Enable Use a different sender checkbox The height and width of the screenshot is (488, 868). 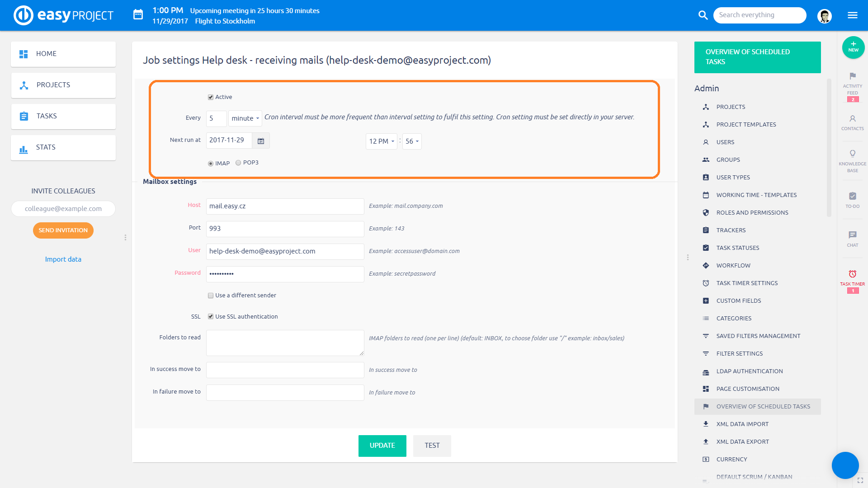tap(211, 296)
